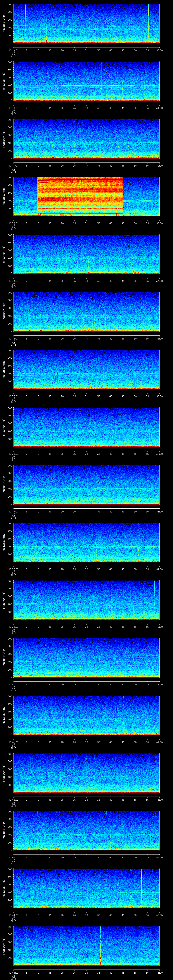Open the 10:31:00 spectrogram plot

click(x=86, y=139)
